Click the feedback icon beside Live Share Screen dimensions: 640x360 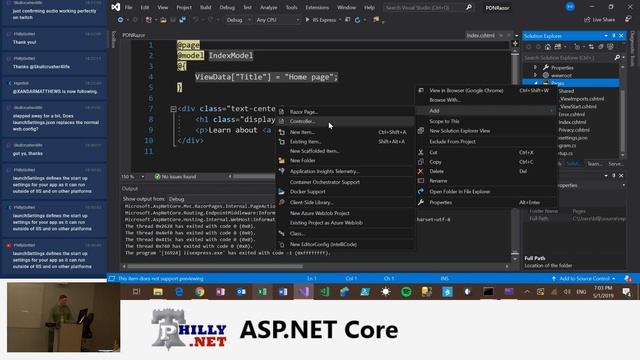tap(628, 20)
